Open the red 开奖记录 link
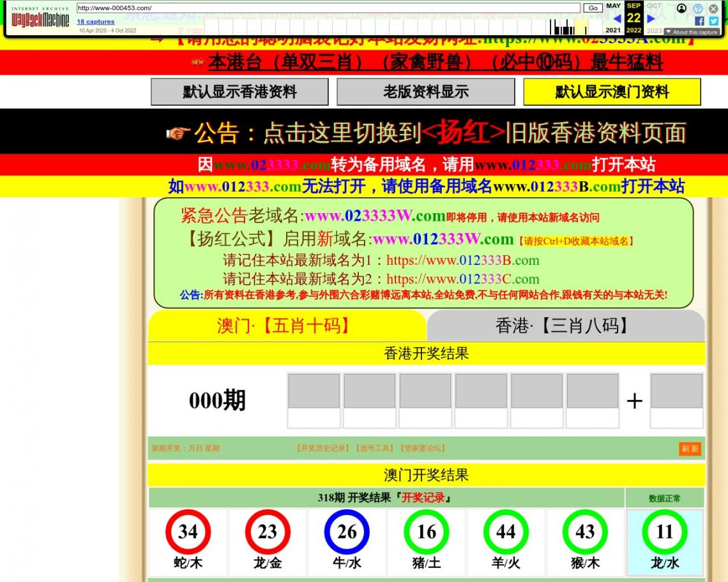This screenshot has height=582, width=728. 423,498
